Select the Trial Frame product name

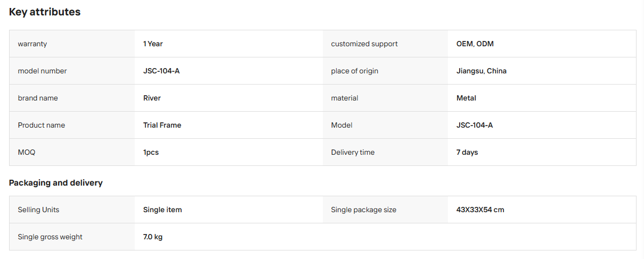coord(162,125)
